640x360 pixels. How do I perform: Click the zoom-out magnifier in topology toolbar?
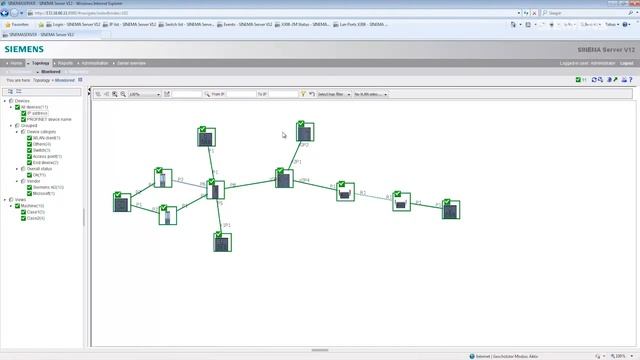point(123,94)
